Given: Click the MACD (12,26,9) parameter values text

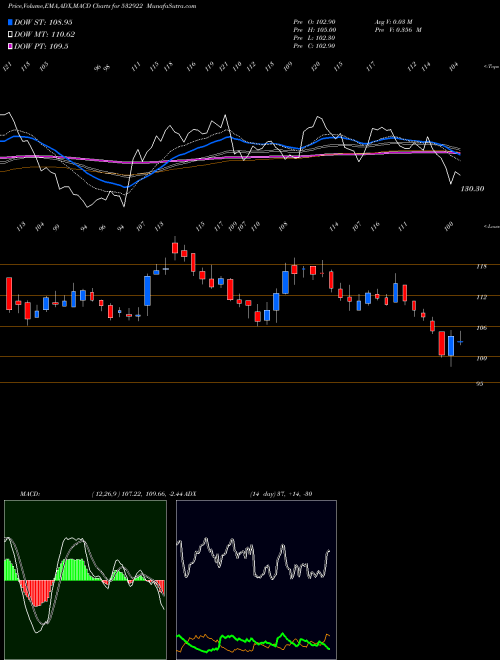Looking at the screenshot, I should (x=138, y=494).
